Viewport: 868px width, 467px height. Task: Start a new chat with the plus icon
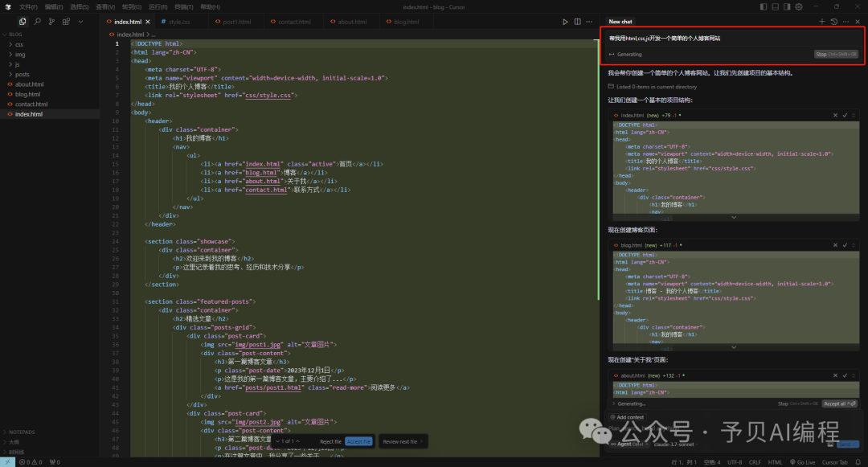821,22
